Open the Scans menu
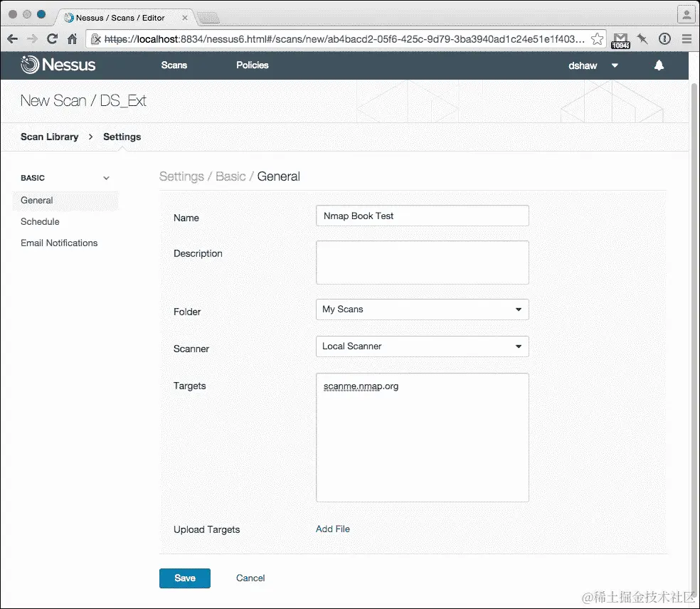 [174, 65]
